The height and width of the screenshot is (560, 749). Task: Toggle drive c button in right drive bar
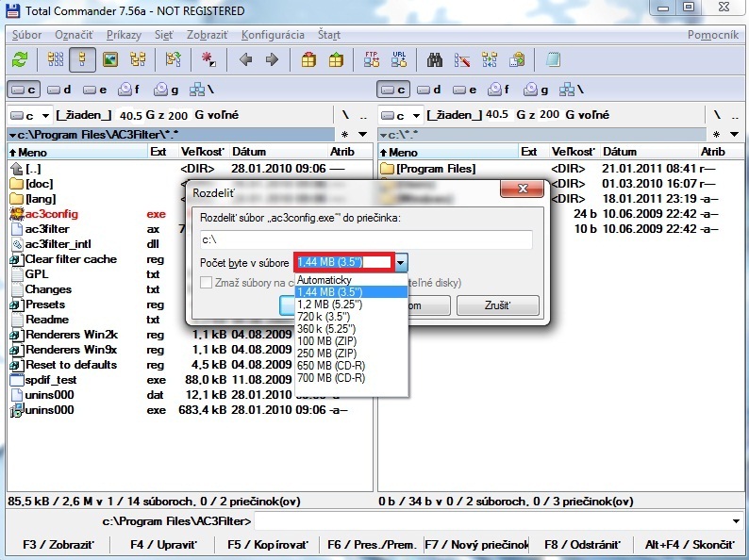393,90
